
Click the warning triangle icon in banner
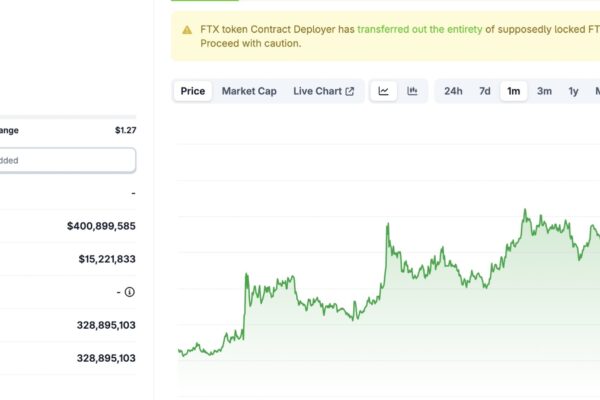coord(187,30)
